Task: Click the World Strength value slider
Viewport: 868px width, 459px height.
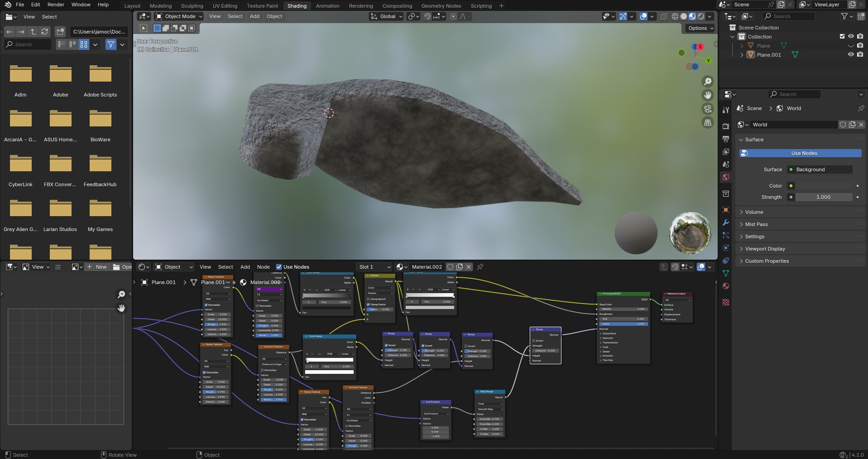Action: [x=824, y=197]
